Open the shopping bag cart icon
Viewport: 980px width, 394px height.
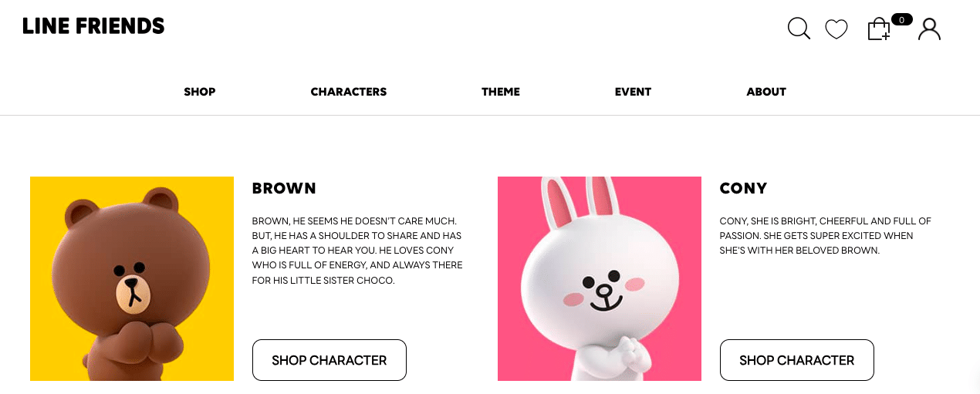tap(879, 29)
